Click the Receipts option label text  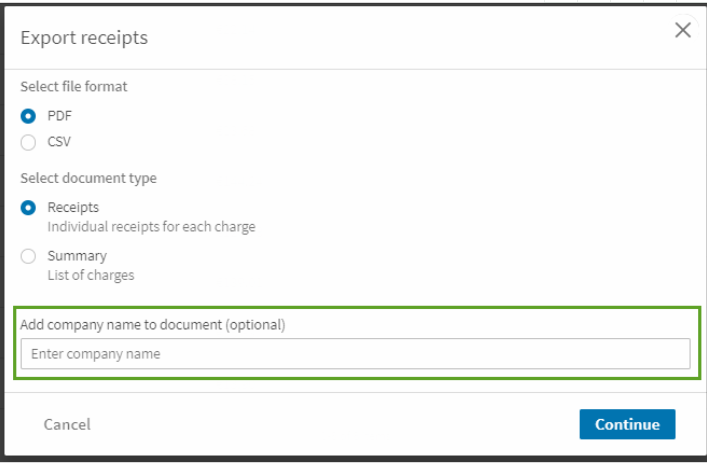(73, 207)
